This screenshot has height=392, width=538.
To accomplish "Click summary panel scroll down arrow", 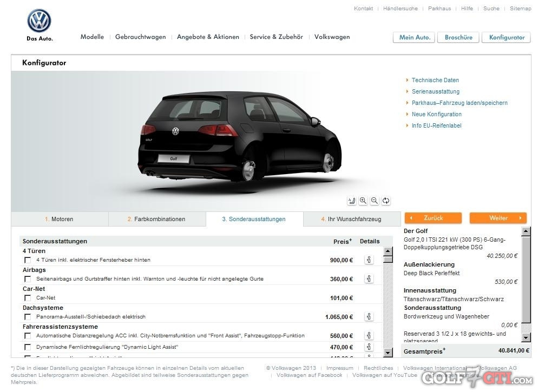I will coord(526,337).
